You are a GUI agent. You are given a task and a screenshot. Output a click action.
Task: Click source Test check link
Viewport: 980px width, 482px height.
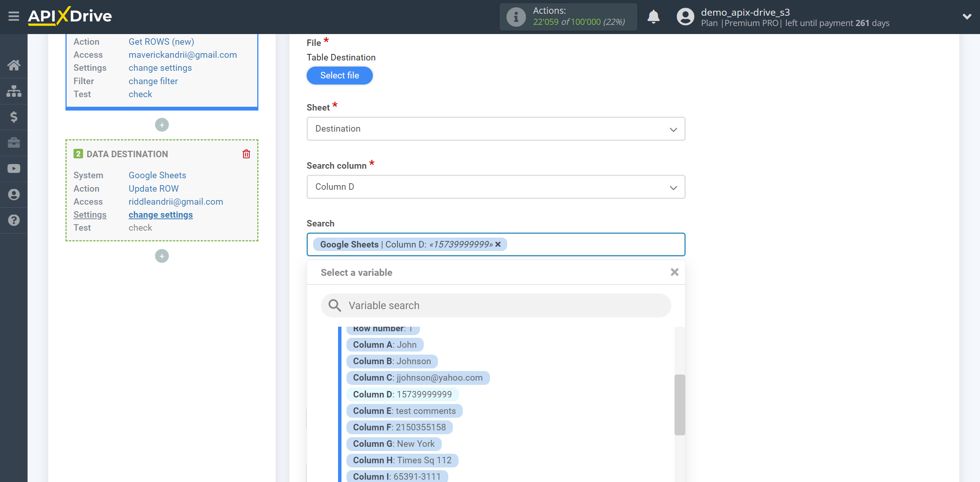coord(140,94)
